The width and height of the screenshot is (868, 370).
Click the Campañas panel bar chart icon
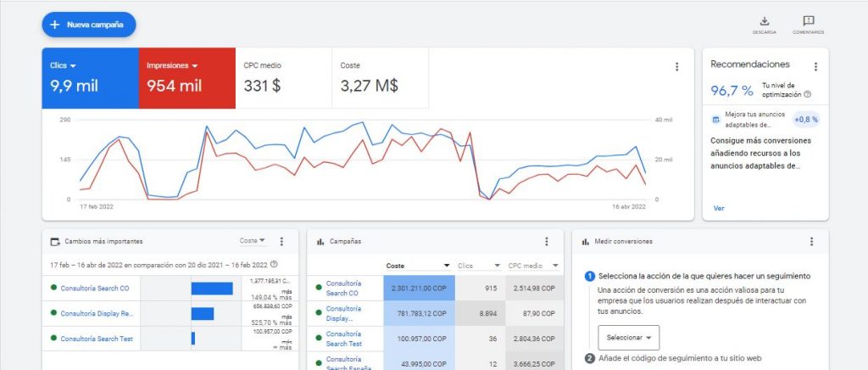(320, 242)
